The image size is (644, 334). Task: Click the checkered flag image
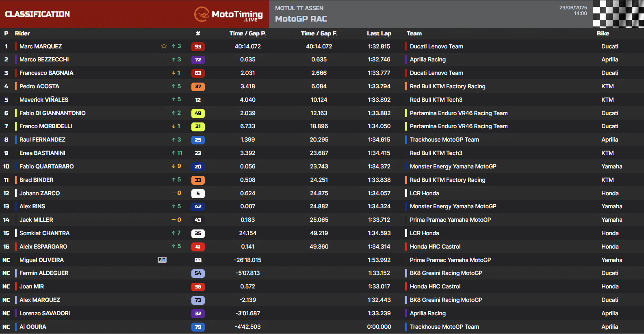point(618,14)
